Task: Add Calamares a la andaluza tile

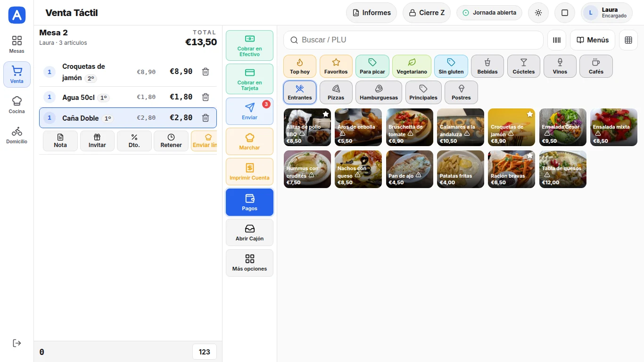Action: (461, 127)
